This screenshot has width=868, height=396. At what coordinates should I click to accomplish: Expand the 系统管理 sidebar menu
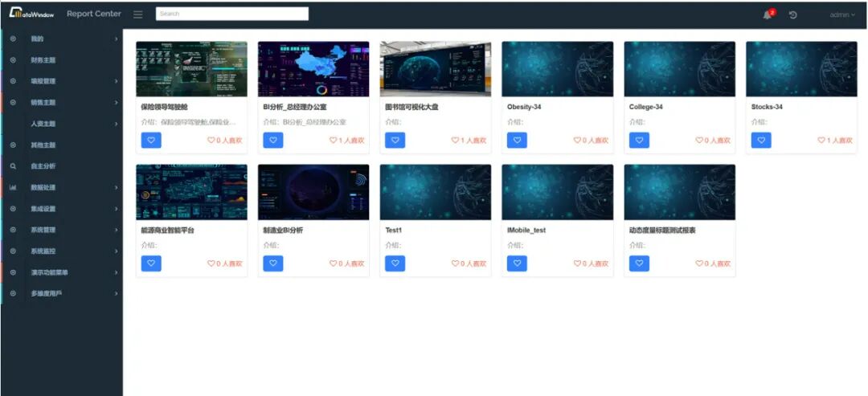tap(62, 230)
